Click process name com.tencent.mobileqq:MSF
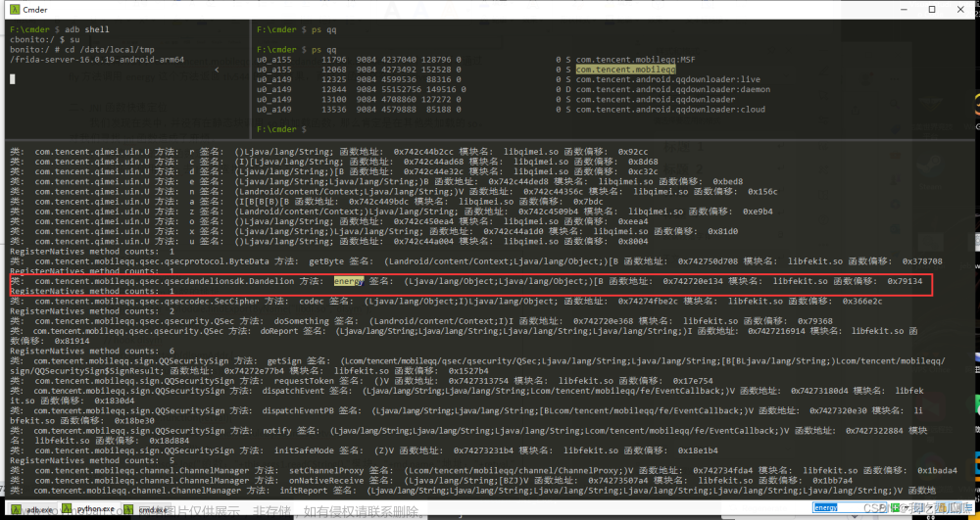Viewport: 980px width, 520px height. pos(635,60)
